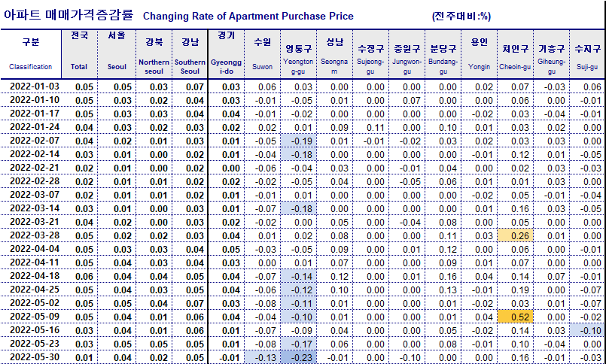Click the 2022-03-28 date cell

coord(31,235)
